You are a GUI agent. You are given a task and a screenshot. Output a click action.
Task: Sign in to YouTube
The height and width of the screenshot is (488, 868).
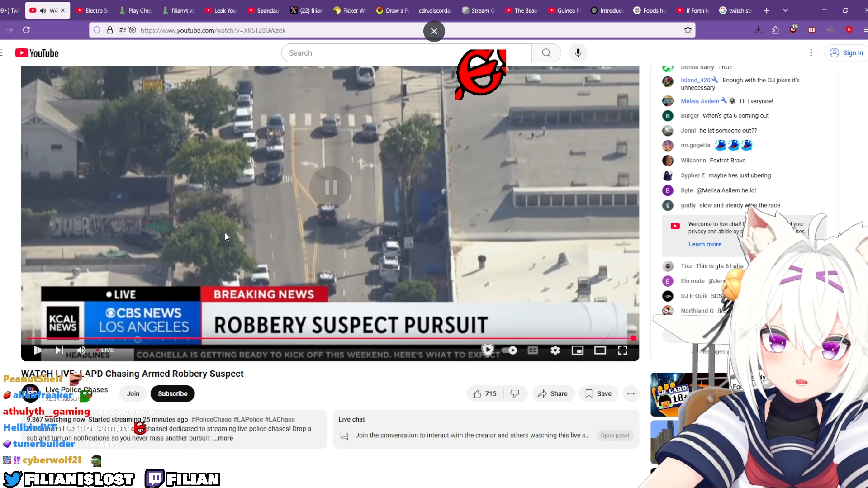click(846, 53)
